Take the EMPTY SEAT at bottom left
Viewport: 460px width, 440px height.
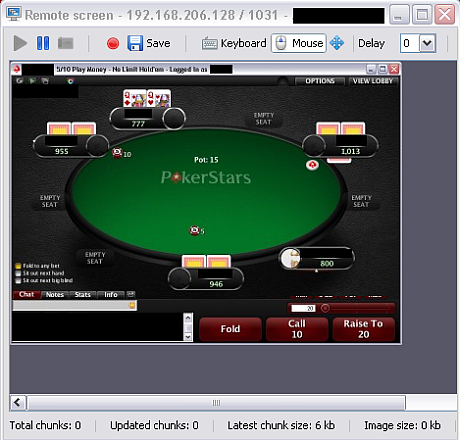point(95,258)
